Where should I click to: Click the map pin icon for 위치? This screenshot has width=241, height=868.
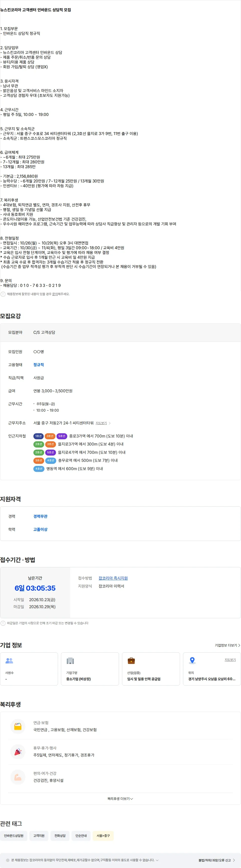[x=192, y=660]
